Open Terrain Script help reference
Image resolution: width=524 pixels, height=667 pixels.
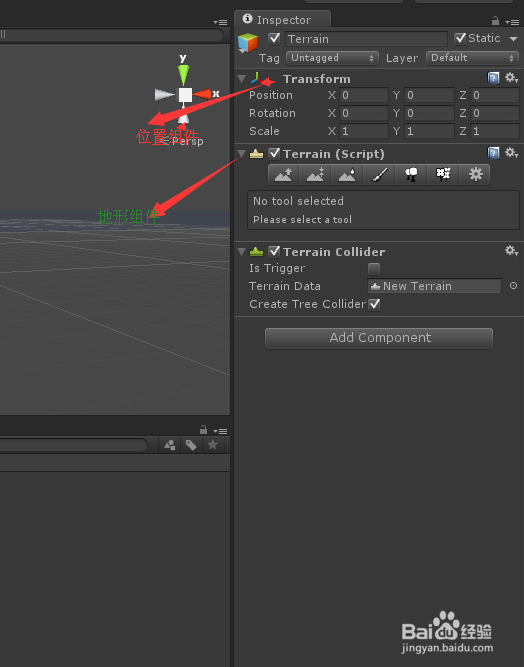click(x=493, y=153)
